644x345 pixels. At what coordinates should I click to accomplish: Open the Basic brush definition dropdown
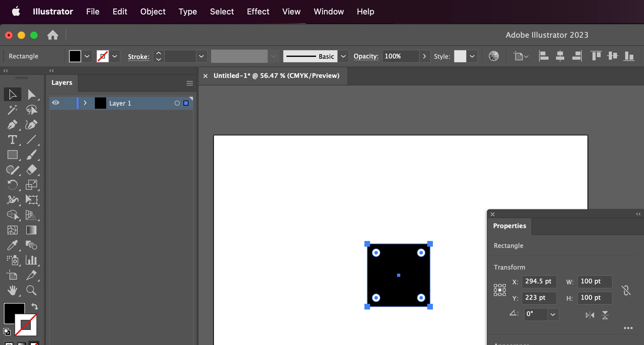point(343,56)
